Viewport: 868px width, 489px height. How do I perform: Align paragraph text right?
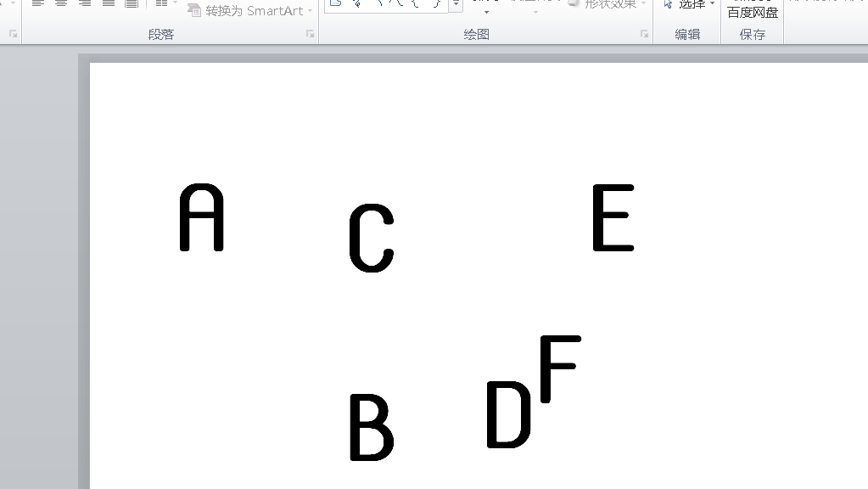tap(85, 4)
